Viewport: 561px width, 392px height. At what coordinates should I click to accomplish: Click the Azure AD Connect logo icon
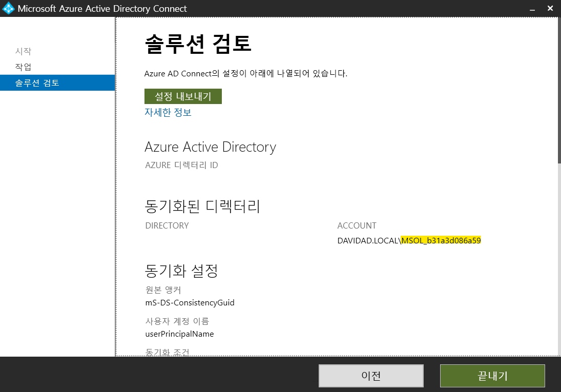click(x=8, y=8)
